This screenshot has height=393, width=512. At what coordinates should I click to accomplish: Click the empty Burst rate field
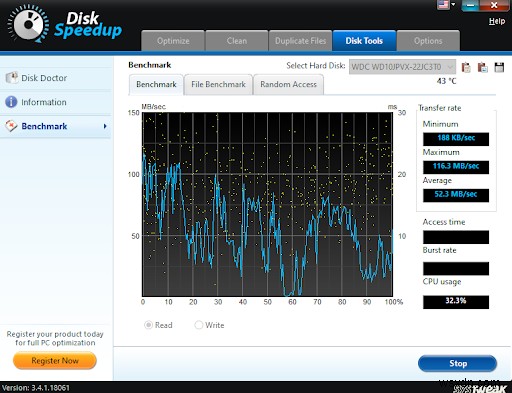pos(456,268)
